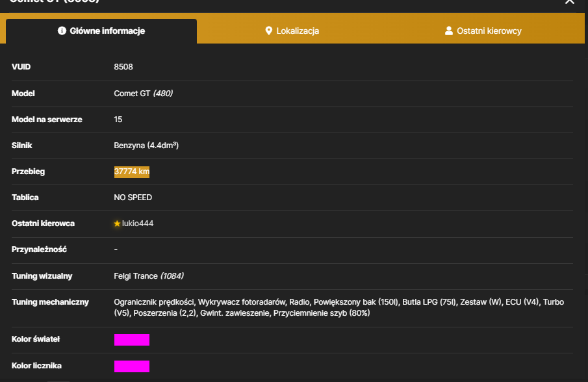This screenshot has width=588, height=382.
Task: Click the Przynależność row label
Action: tap(39, 249)
